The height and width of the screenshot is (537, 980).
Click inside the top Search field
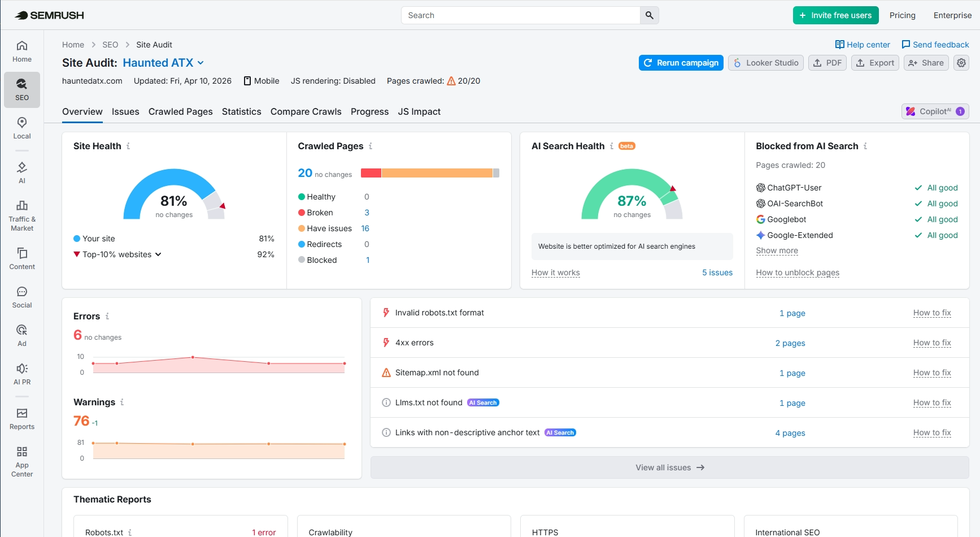pyautogui.click(x=520, y=15)
